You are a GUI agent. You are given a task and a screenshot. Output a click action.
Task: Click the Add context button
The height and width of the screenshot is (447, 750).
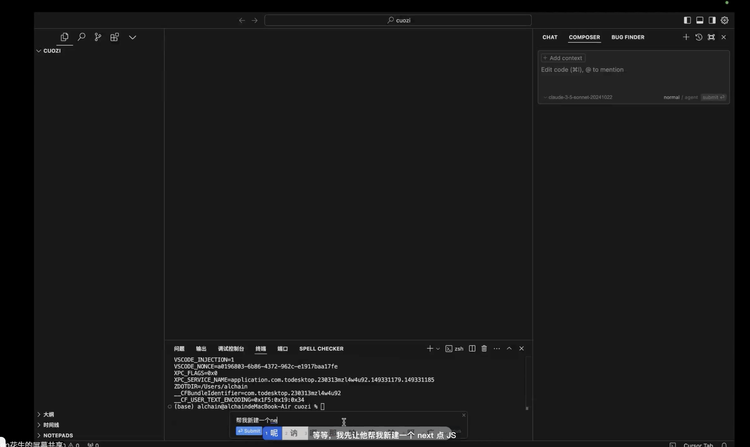563,58
